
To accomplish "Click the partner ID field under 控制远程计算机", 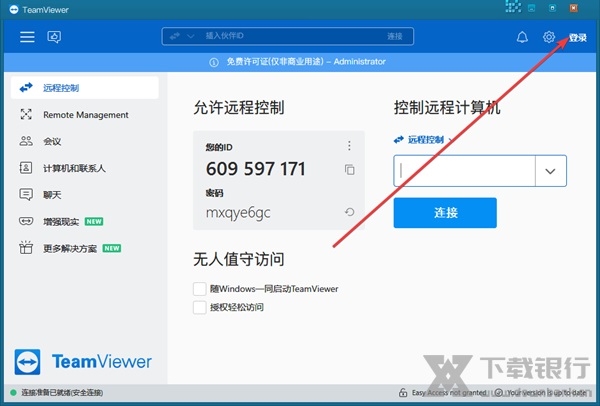I will pos(464,171).
